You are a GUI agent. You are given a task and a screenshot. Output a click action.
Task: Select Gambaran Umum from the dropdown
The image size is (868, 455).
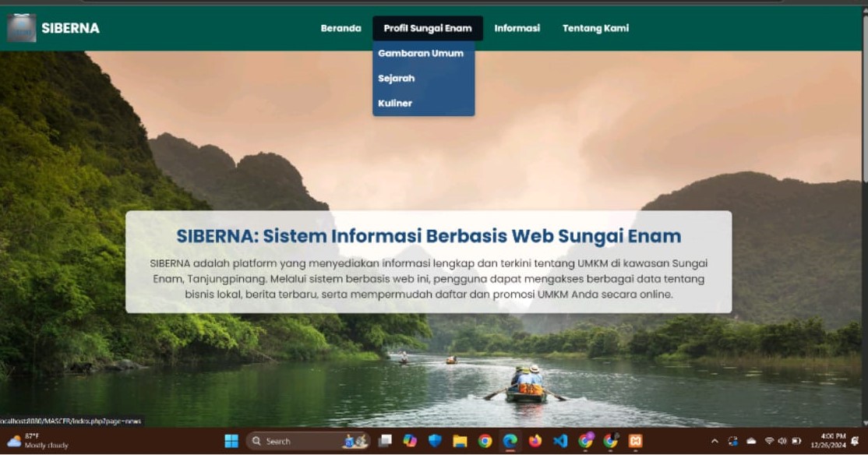pos(421,54)
